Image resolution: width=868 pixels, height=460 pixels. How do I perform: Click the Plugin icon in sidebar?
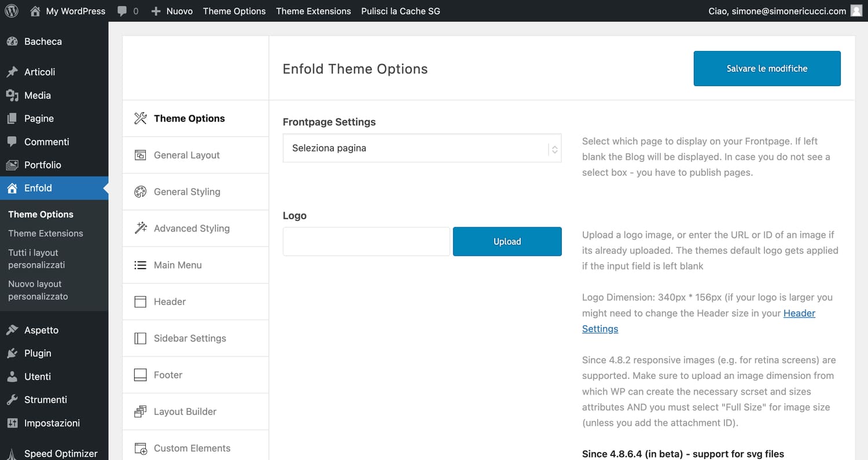pyautogui.click(x=12, y=353)
